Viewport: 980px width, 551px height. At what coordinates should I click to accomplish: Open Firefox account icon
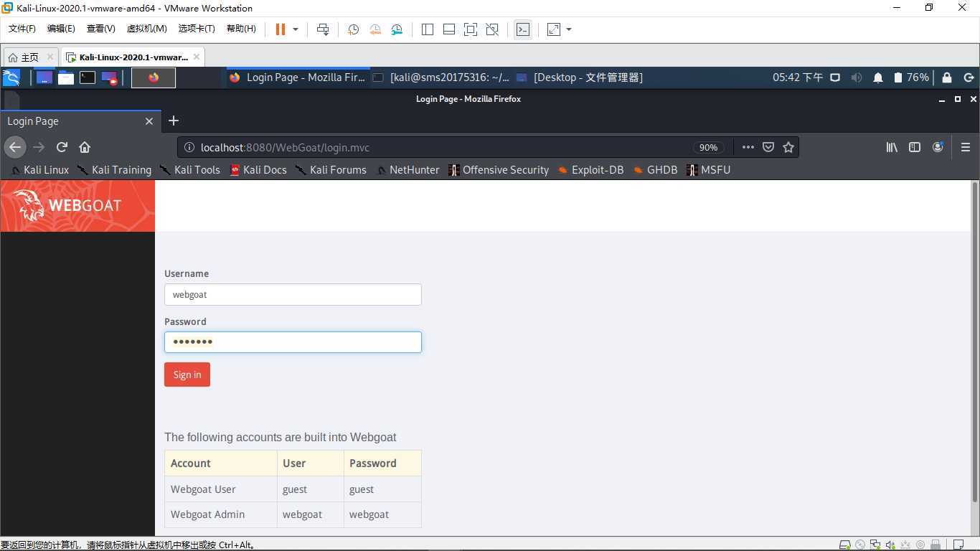click(x=938, y=147)
